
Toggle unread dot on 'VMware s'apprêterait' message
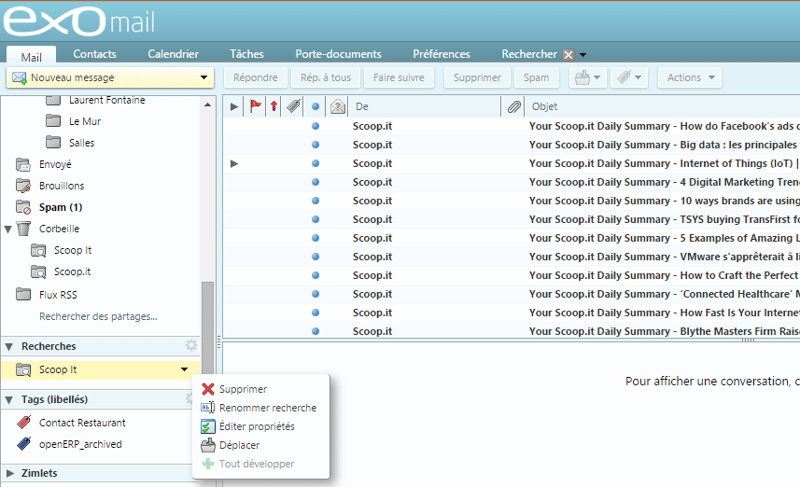coord(315,257)
